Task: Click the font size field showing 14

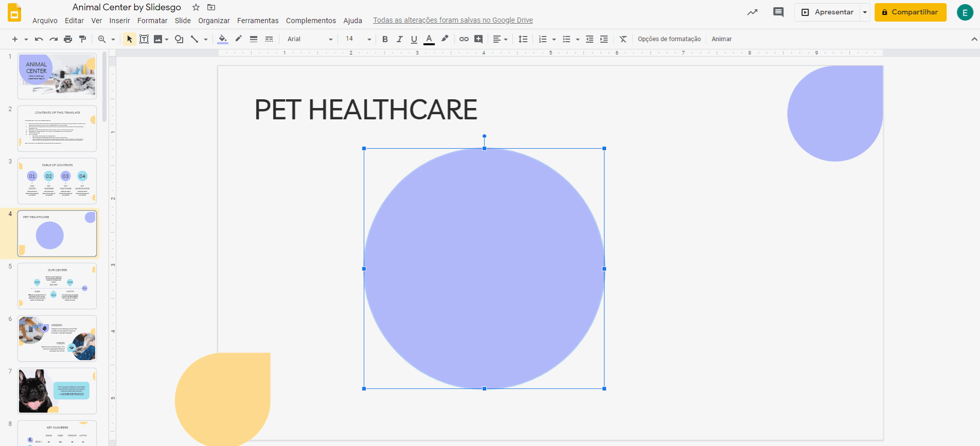Action: [350, 39]
